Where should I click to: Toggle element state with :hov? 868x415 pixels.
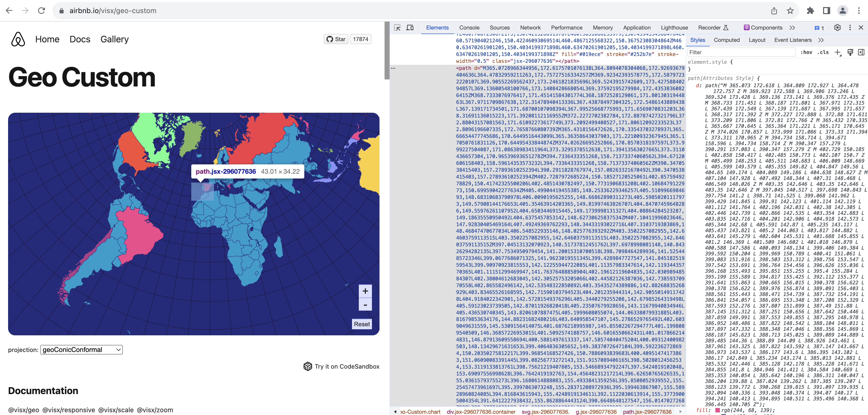(807, 52)
